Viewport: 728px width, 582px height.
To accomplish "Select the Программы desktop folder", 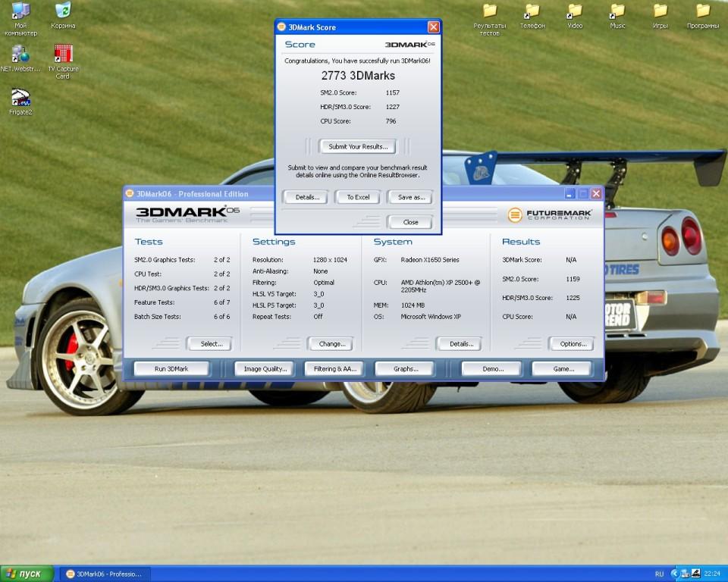I will (x=703, y=15).
